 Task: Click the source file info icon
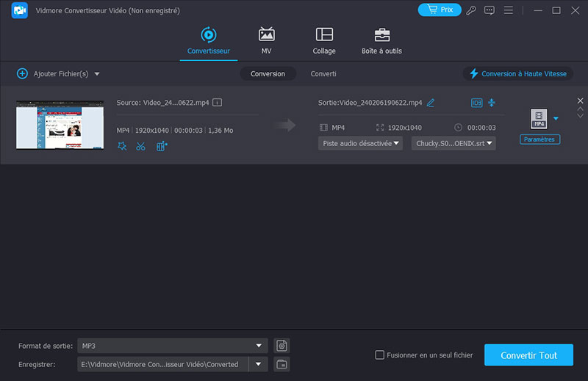(x=218, y=103)
